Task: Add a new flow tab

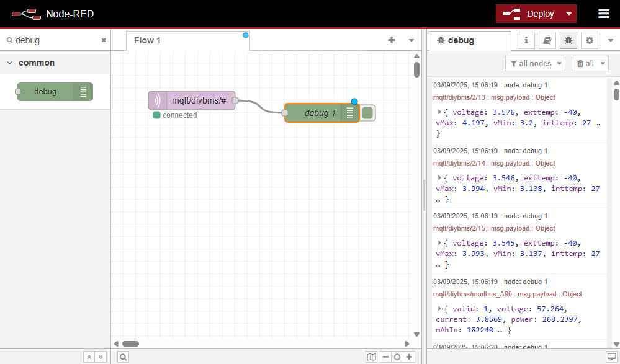Action: click(x=392, y=40)
